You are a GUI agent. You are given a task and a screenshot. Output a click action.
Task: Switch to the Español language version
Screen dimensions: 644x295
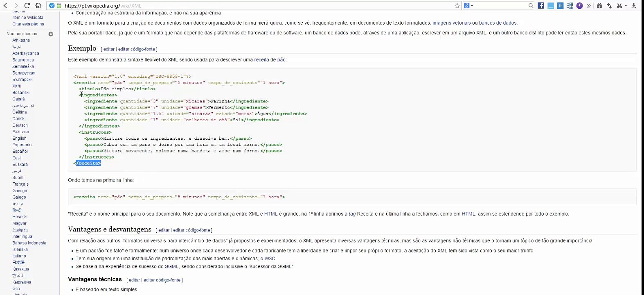click(20, 152)
